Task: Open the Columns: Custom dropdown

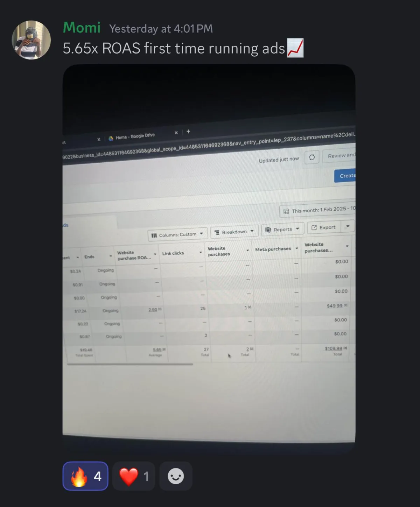Action: coord(177,234)
